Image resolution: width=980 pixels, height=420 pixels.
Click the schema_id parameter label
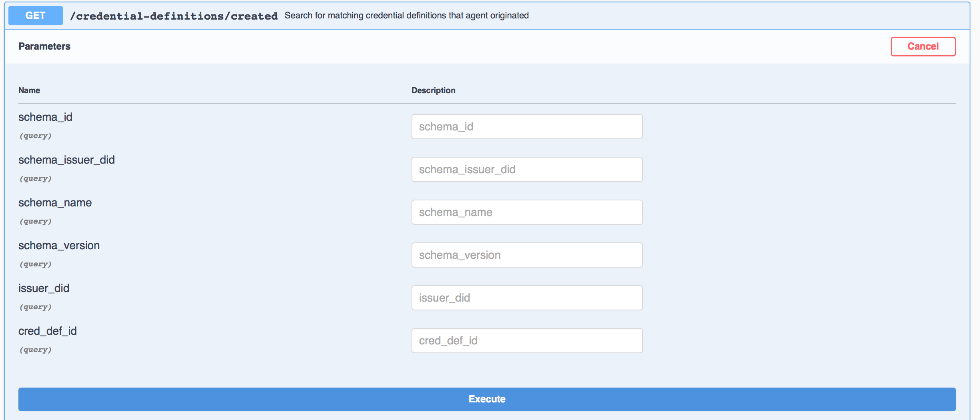tap(45, 117)
